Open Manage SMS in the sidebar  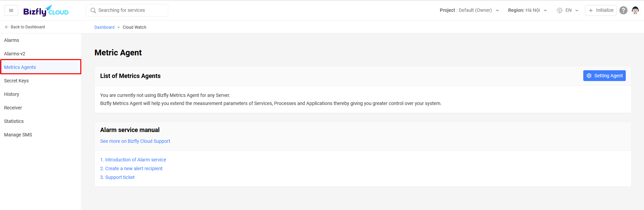tap(40, 135)
